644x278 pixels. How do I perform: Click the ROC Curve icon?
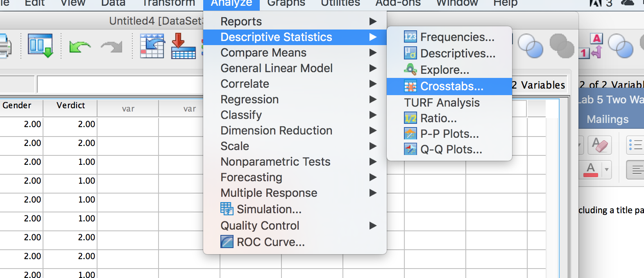pos(227,242)
